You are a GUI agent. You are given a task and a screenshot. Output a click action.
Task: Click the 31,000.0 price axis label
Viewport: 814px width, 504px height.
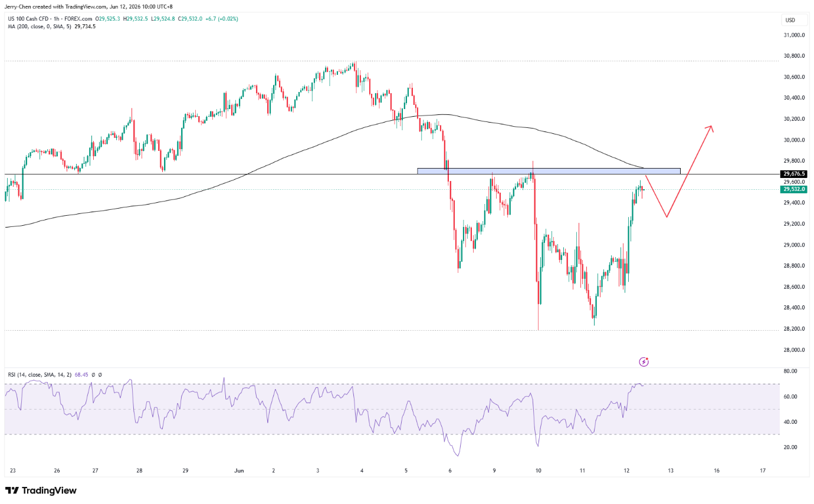[795, 35]
